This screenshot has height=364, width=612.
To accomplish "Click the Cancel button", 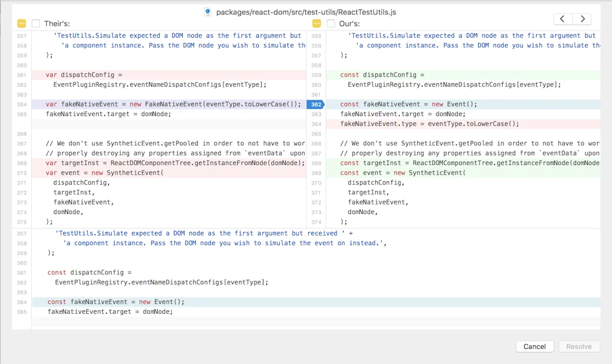I will click(534, 346).
